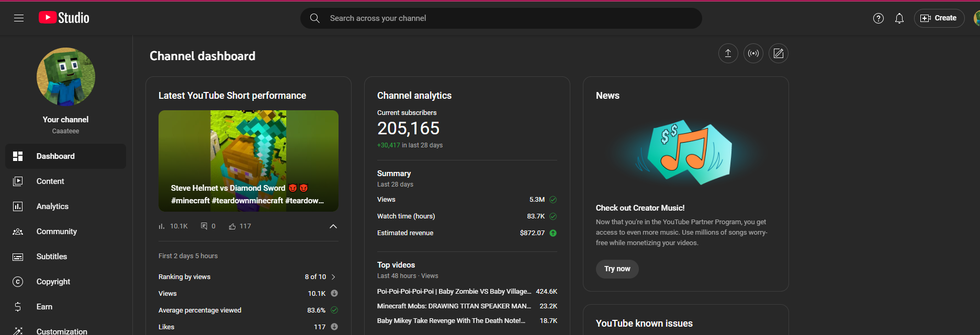Click the First 2 days 5 hours label

click(x=188, y=256)
